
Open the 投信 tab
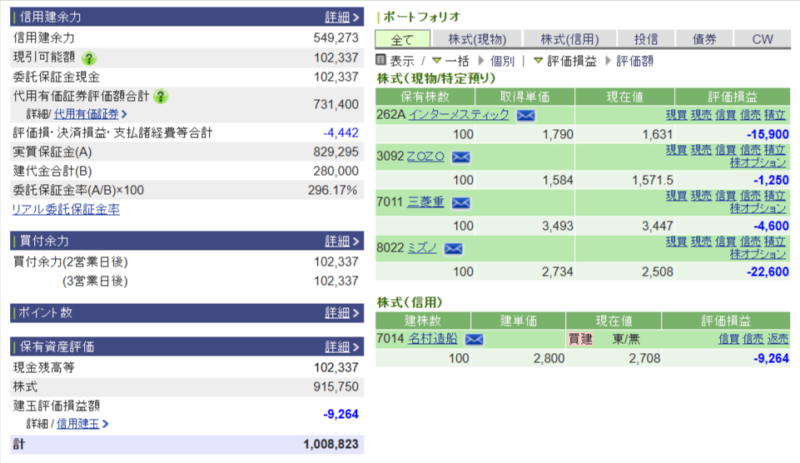646,39
